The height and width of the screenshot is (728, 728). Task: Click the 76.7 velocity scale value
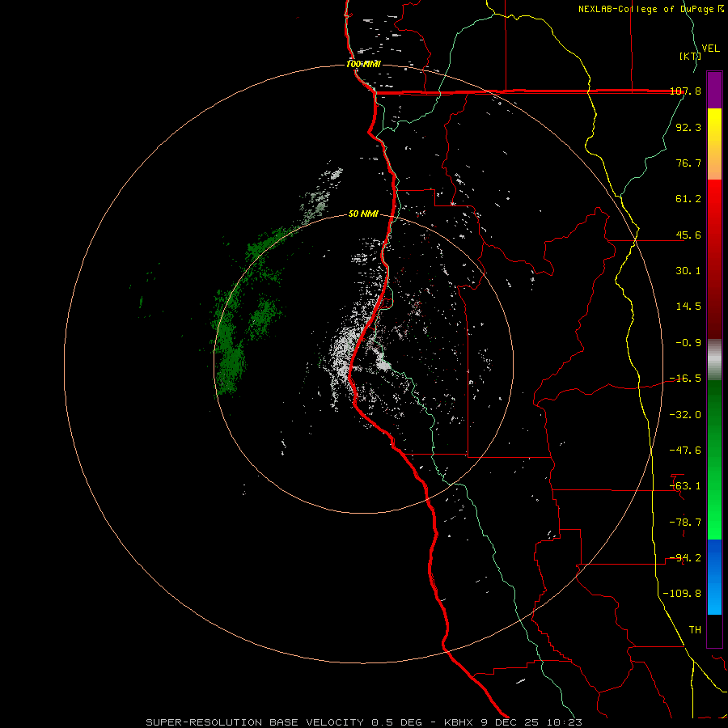(x=688, y=163)
